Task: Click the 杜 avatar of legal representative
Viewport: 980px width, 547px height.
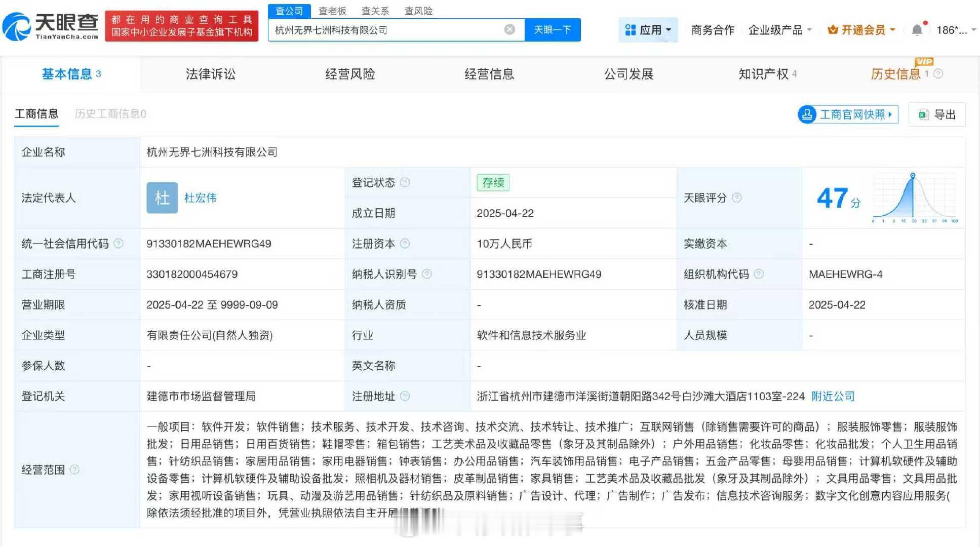Action: click(162, 198)
